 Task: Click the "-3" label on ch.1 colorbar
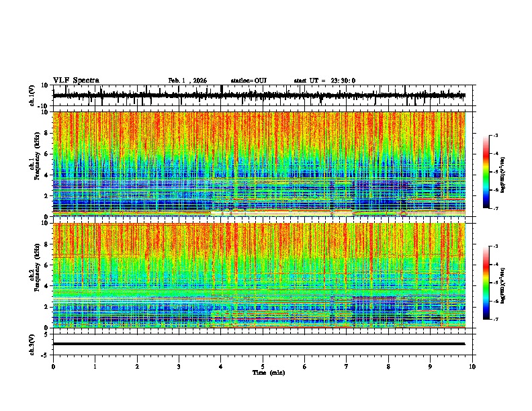coord(496,135)
